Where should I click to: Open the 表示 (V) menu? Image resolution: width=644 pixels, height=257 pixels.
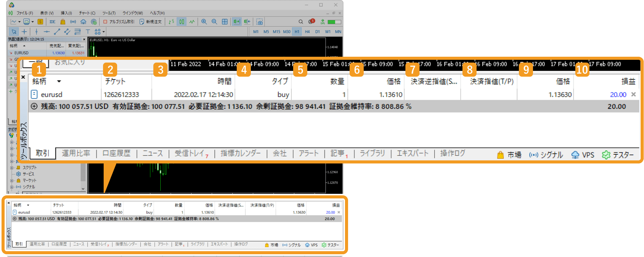click(47, 13)
